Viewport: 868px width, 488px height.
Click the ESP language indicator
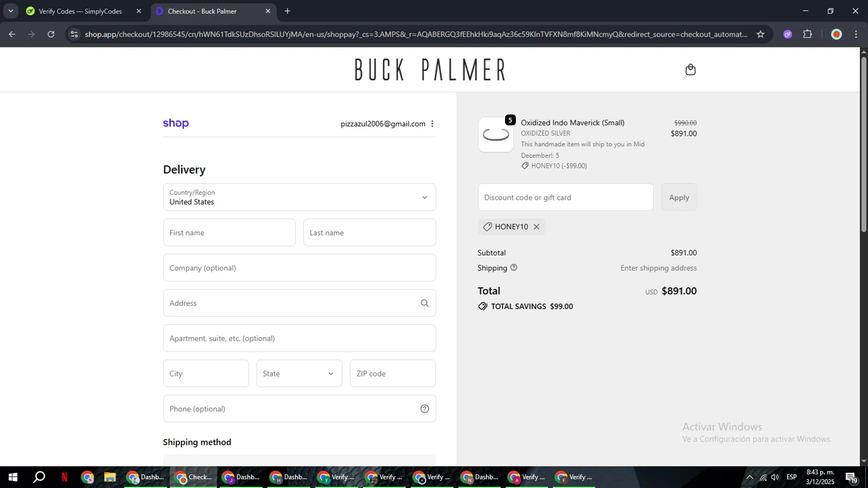click(792, 477)
